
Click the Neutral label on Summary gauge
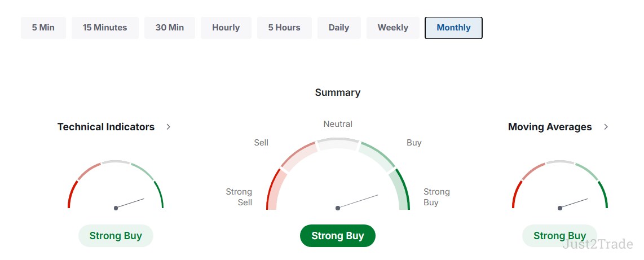click(x=338, y=124)
